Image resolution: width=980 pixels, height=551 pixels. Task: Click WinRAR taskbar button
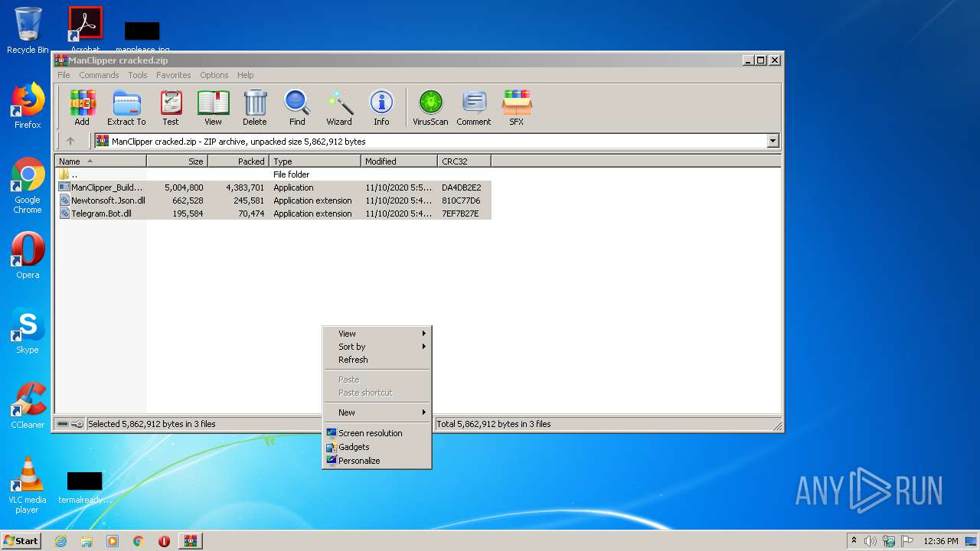190,541
